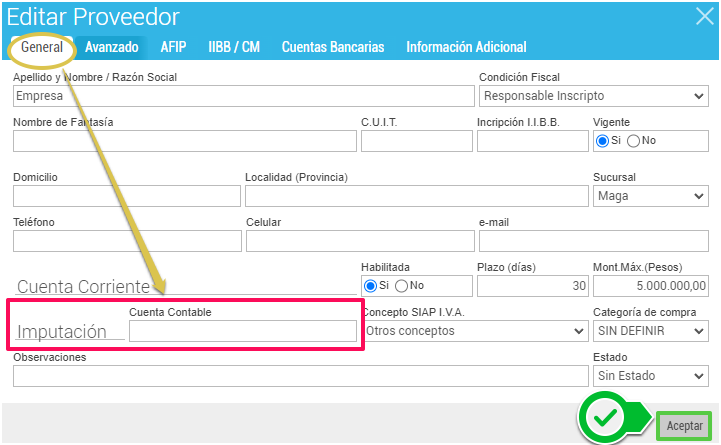Screen dimensions: 721x445
Task: Go to the IIBB / CM tab
Action: pyautogui.click(x=233, y=47)
